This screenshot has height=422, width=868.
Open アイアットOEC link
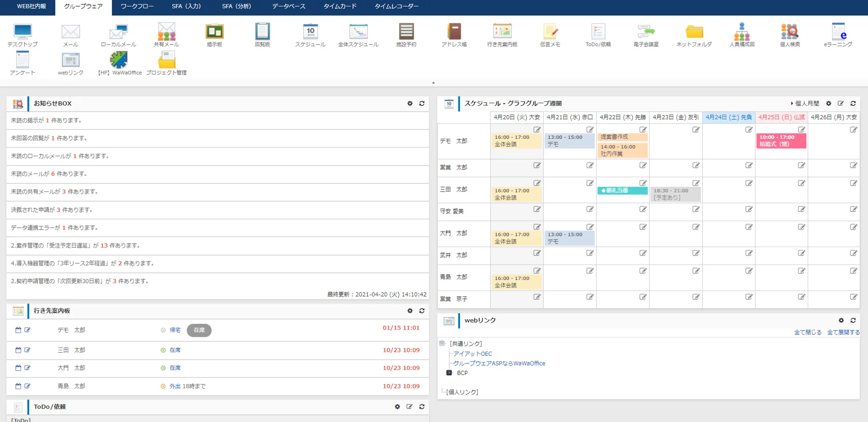[472, 354]
